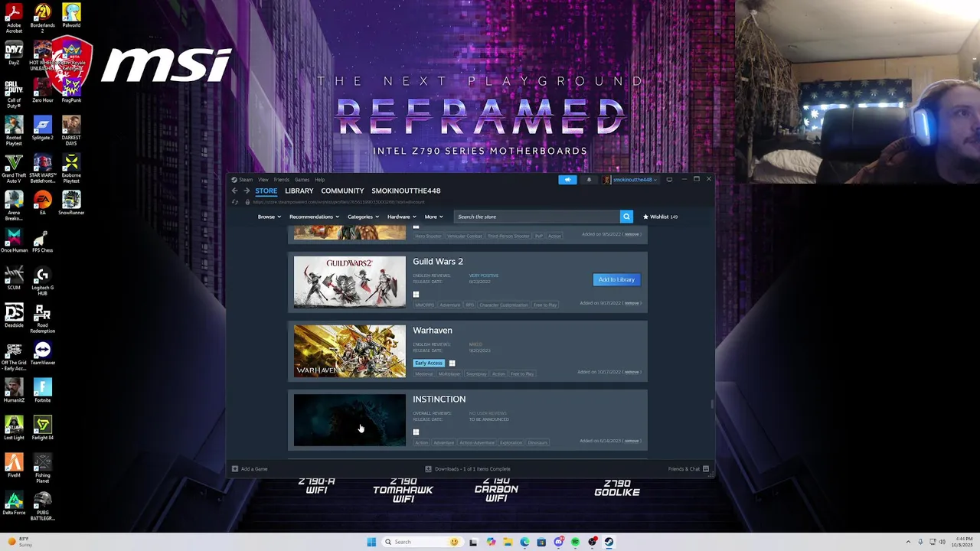The width and height of the screenshot is (980, 551).
Task: Open the Palworld desktop icon
Action: (71, 15)
